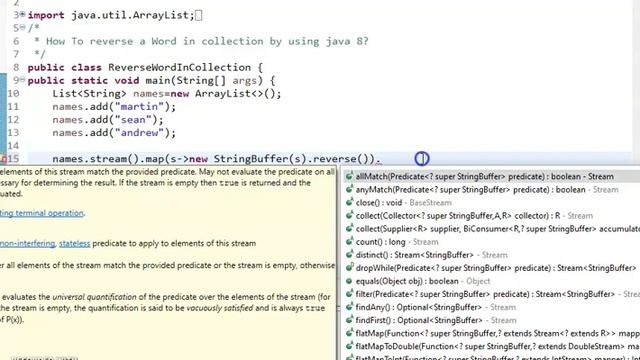This screenshot has height=360, width=640.
Task: Choose anyMatch(Predicate) boolean proposal
Action: click(491, 189)
